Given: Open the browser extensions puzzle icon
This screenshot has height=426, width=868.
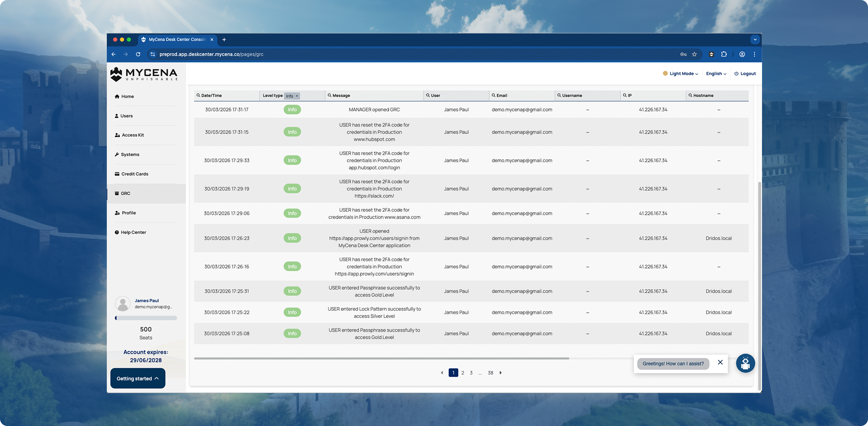Looking at the screenshot, I should pos(724,54).
